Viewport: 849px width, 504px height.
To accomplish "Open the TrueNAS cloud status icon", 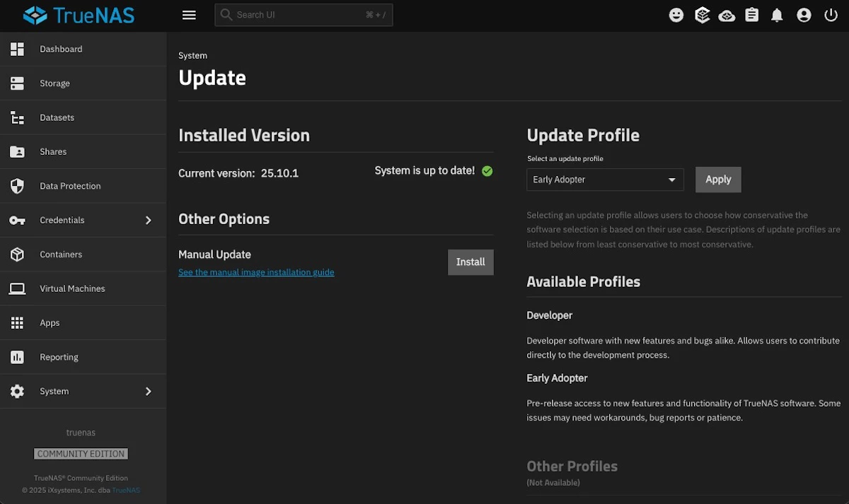I will pos(727,14).
